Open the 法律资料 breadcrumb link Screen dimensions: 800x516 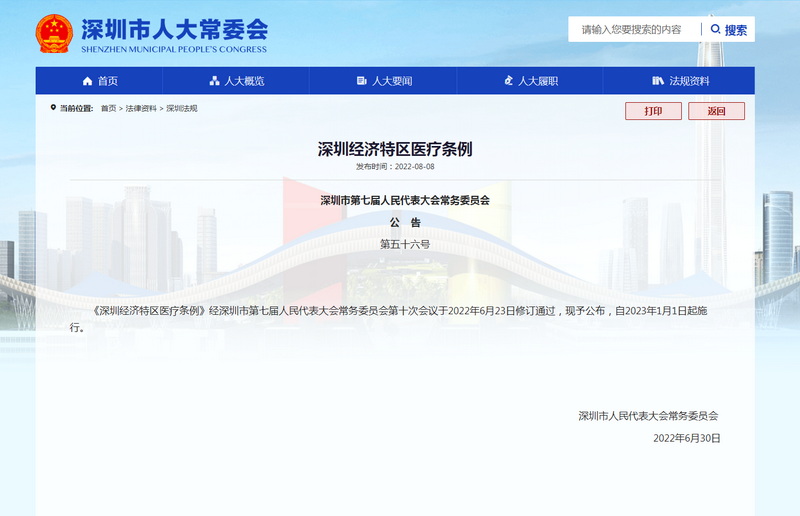pos(141,108)
